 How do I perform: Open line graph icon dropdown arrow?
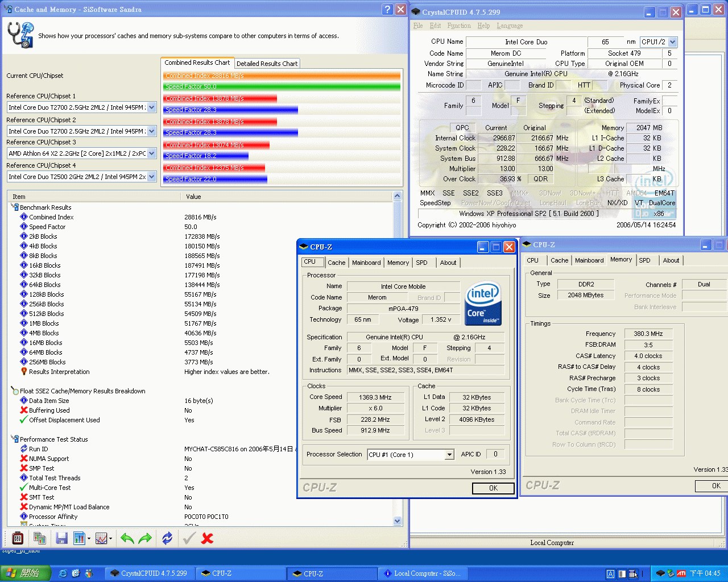coord(110,538)
